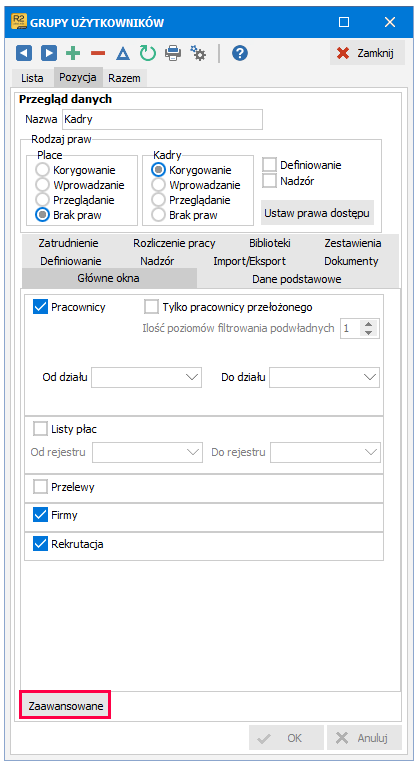This screenshot has width=417, height=766.
Task: Add a new group with green plus icon
Action: [x=73, y=53]
